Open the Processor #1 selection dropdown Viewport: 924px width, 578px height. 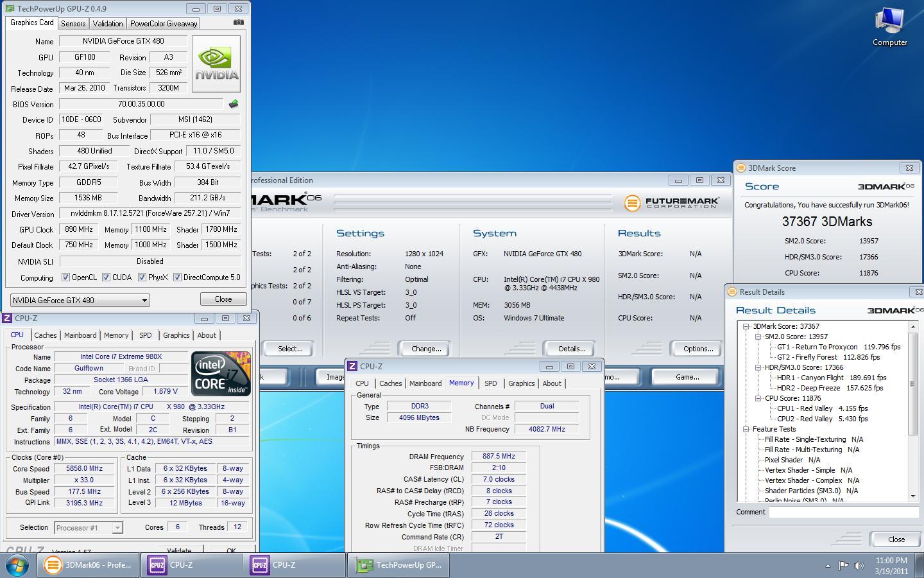point(89,528)
